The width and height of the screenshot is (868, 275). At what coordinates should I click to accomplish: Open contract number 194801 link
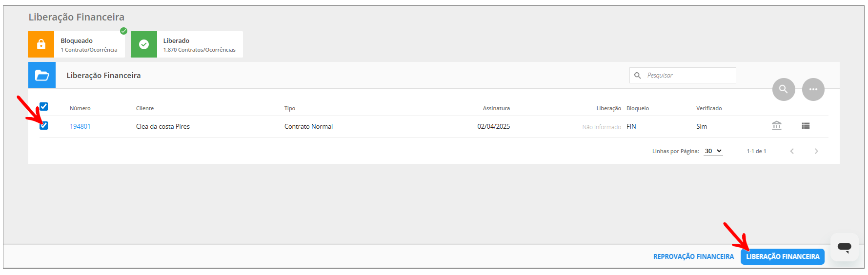[x=80, y=126]
